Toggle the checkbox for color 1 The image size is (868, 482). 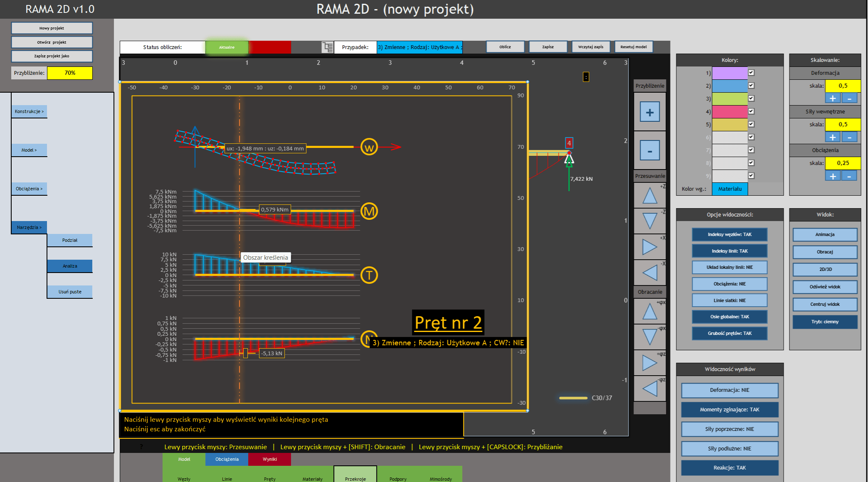(x=751, y=73)
